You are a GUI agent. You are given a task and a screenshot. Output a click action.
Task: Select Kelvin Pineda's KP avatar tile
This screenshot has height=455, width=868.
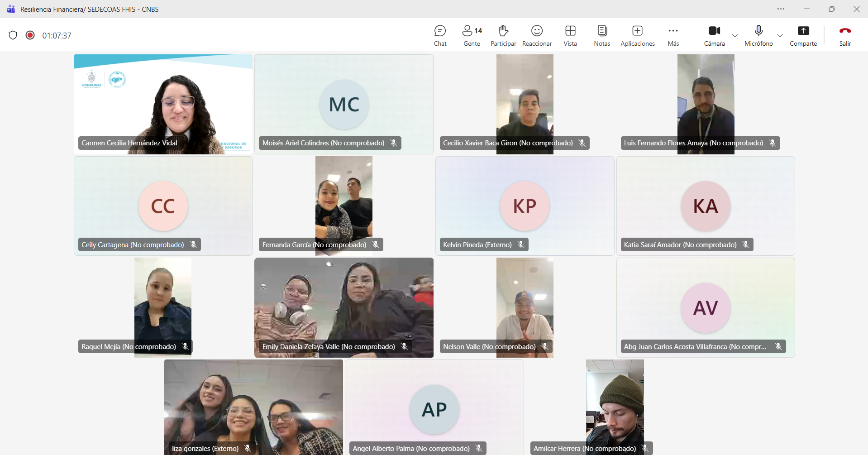pos(525,206)
